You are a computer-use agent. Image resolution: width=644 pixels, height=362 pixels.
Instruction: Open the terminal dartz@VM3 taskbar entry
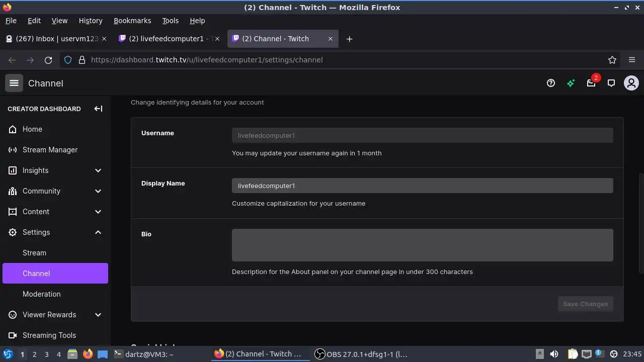pyautogui.click(x=143, y=354)
